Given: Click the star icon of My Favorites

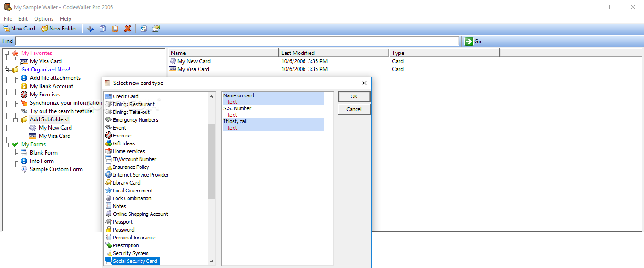Looking at the screenshot, I should pos(15,53).
